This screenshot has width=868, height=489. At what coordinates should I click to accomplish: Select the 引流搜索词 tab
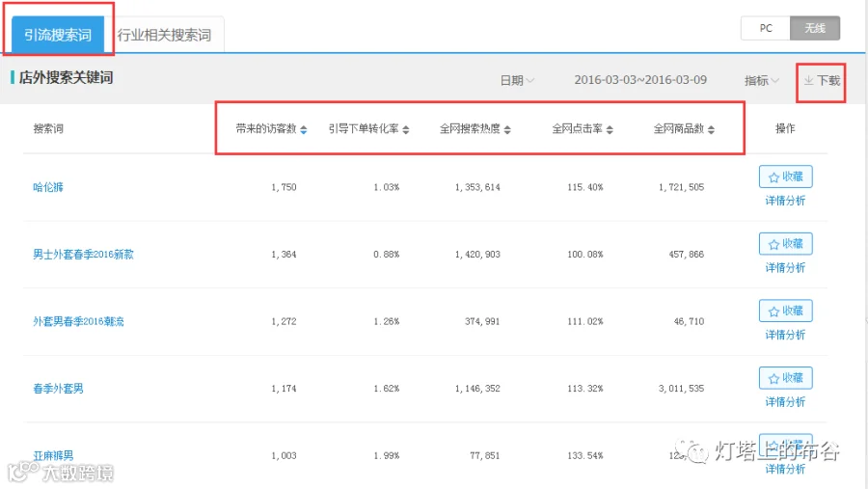(x=58, y=35)
